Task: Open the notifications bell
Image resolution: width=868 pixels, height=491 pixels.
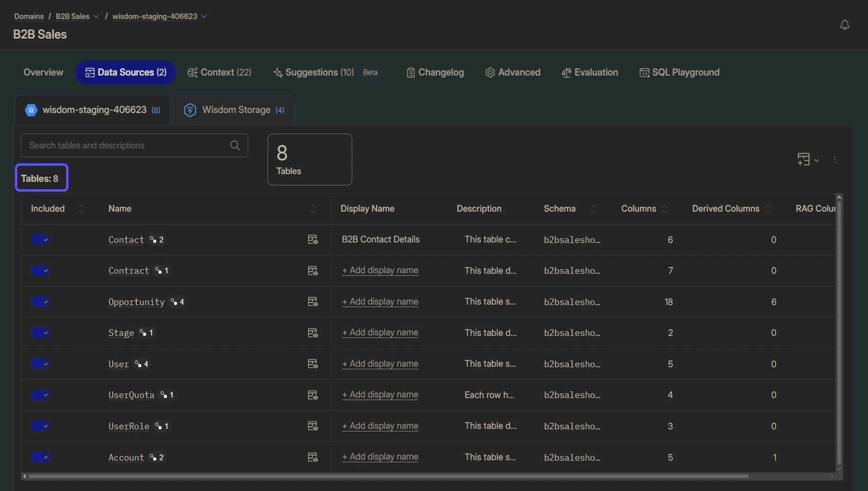Action: tap(845, 24)
